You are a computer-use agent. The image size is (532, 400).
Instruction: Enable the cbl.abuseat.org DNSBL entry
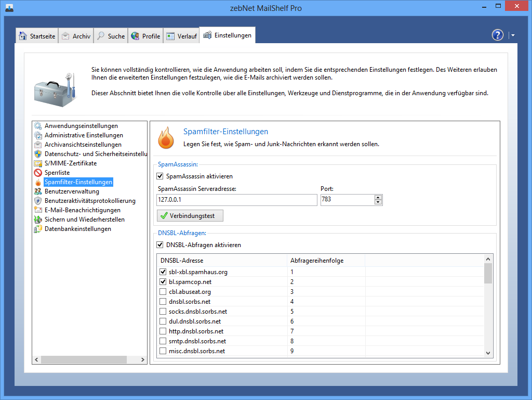coord(163,292)
